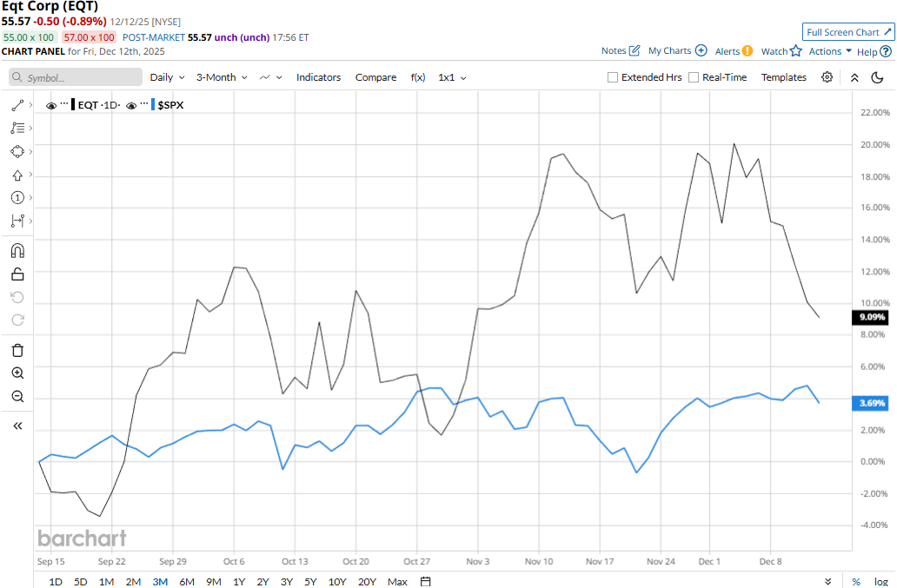897x588 pixels.
Task: Undo last chart action
Action: pyautogui.click(x=17, y=297)
